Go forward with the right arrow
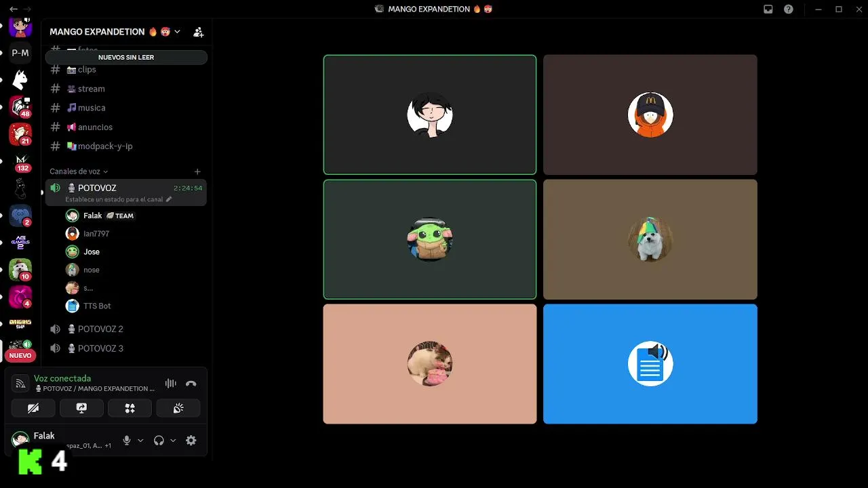Viewport: 868px width, 488px height. pyautogui.click(x=28, y=9)
